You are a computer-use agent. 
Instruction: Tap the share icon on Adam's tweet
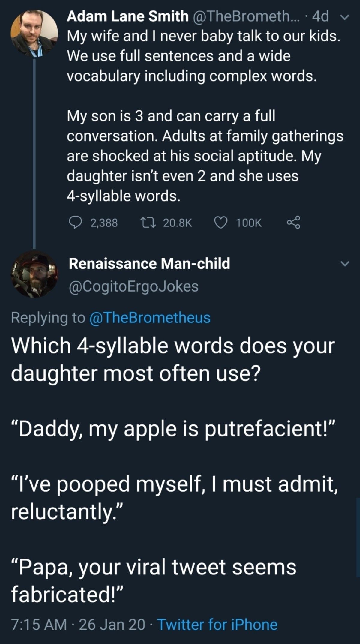pyautogui.click(x=293, y=223)
